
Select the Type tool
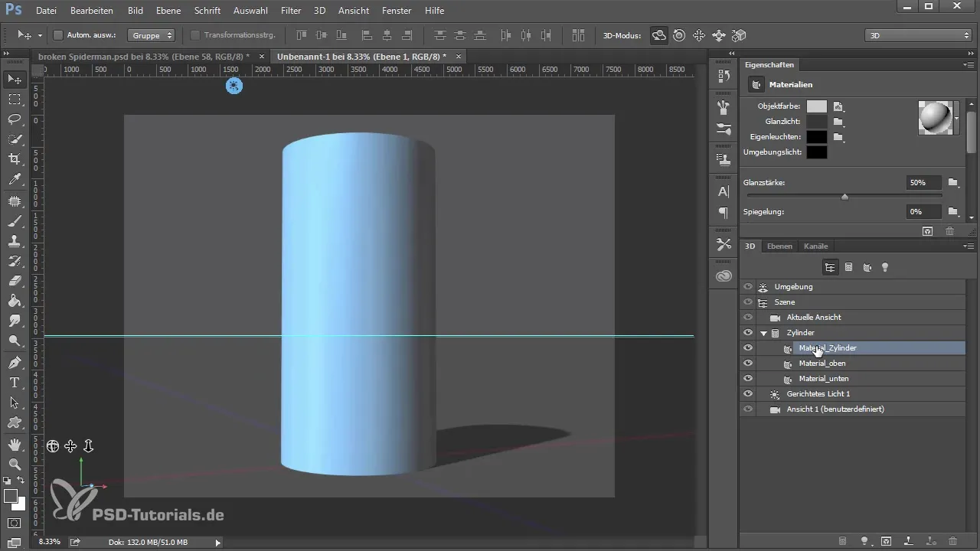tap(14, 382)
